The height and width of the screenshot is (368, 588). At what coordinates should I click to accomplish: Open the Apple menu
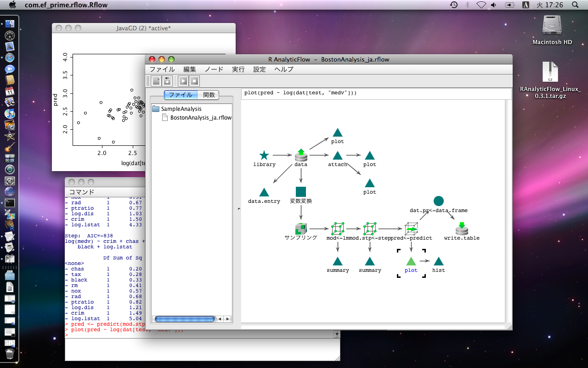pos(12,5)
